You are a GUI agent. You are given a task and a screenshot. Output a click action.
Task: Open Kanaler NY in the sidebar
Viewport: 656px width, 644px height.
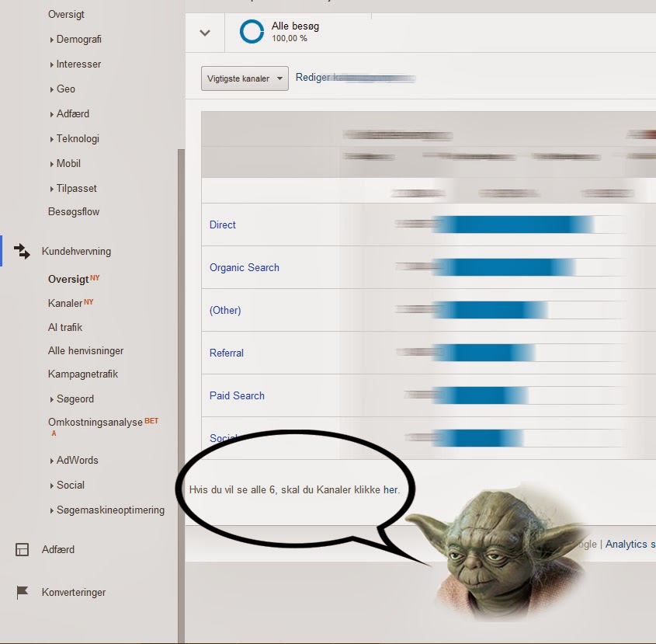71,303
